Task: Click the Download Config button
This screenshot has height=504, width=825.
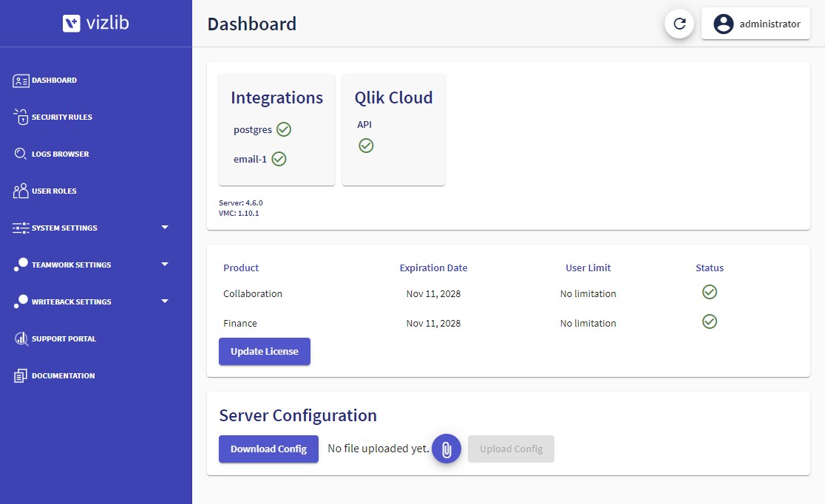Action: pos(268,449)
